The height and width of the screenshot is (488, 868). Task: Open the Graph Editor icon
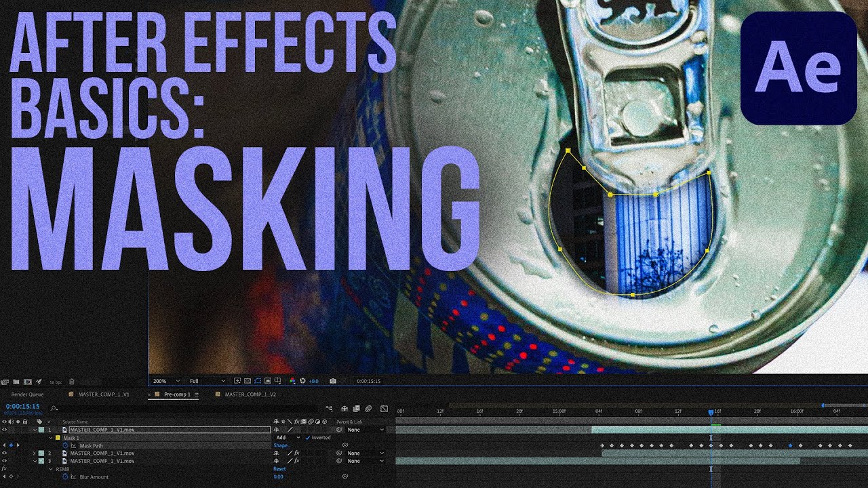coord(384,409)
